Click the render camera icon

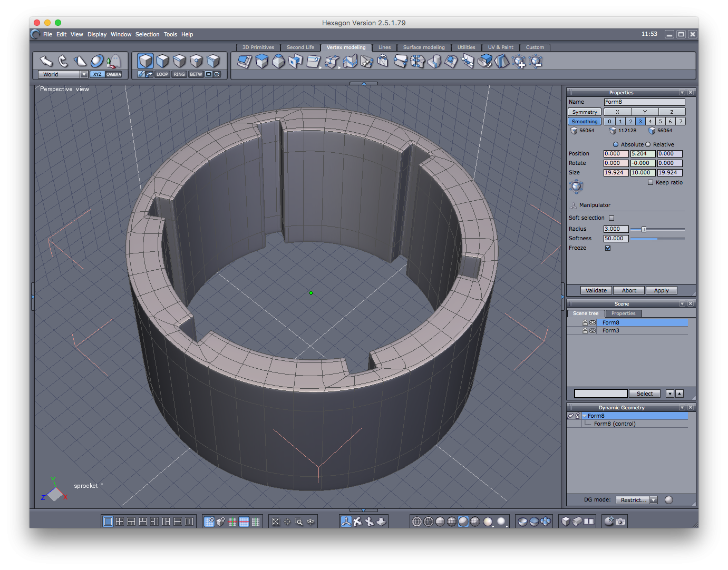620,522
